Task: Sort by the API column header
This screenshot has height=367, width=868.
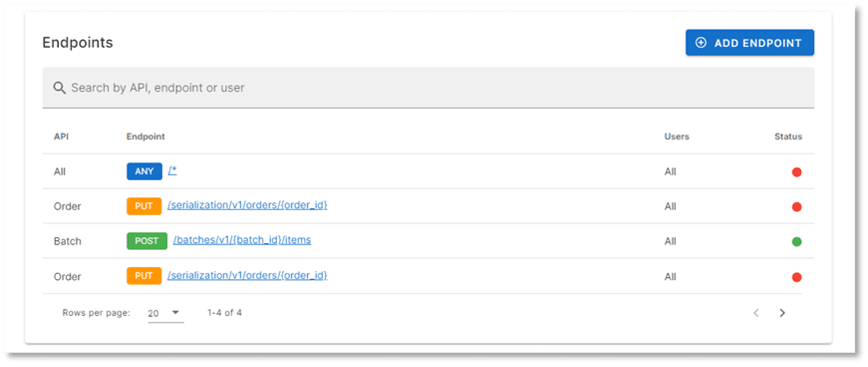Action: (x=61, y=137)
